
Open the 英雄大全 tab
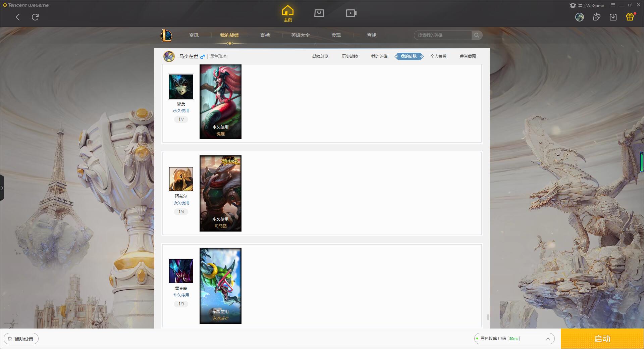click(301, 35)
